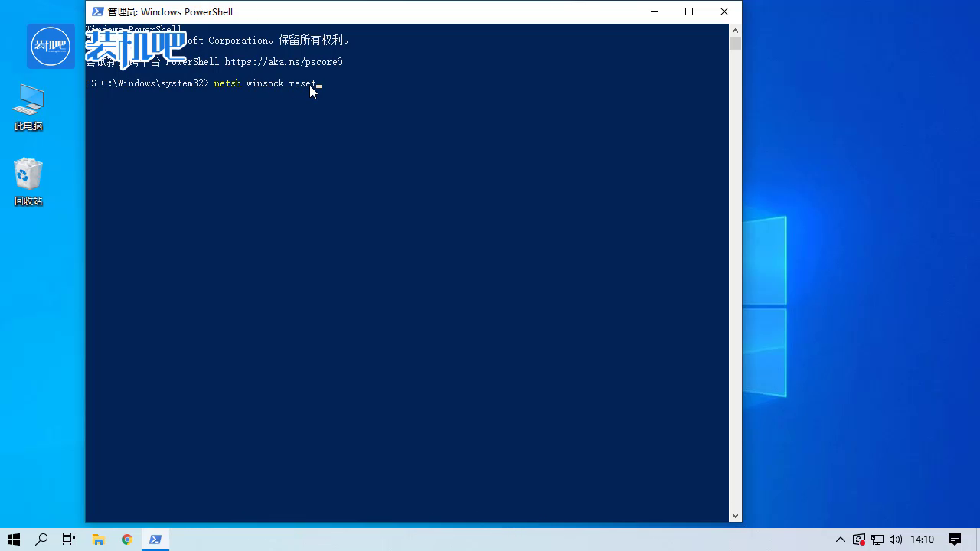The height and width of the screenshot is (551, 980).
Task: Click the https://aka.ms/pscore6 text
Action: coord(283,62)
